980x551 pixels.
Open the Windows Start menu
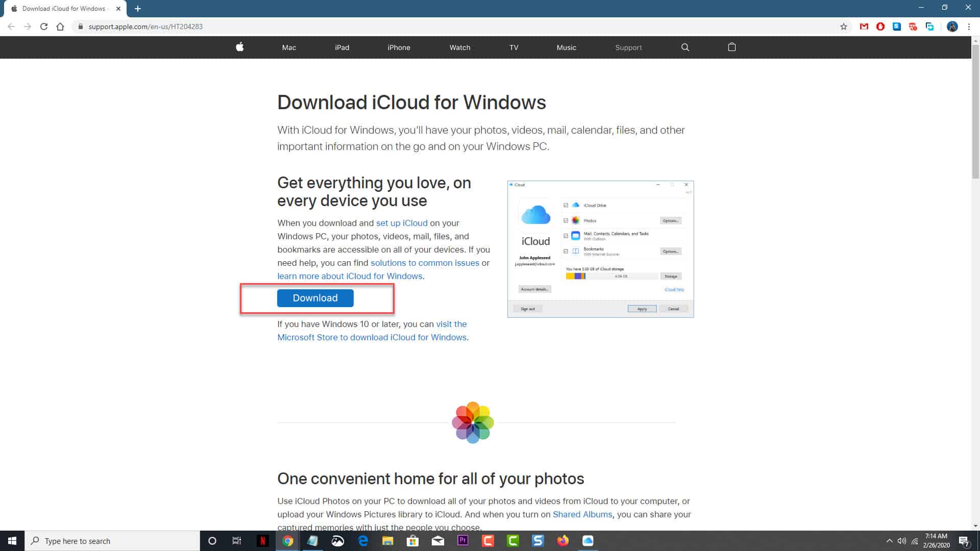pyautogui.click(x=12, y=541)
